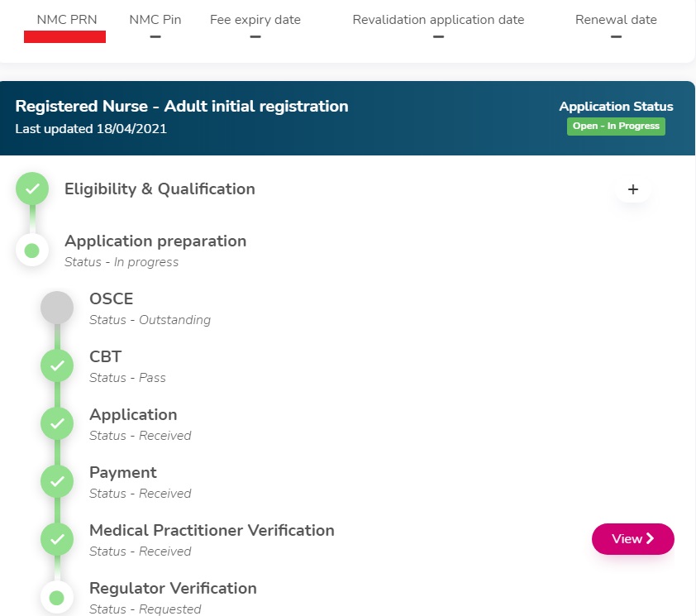
Task: Click the Eligibility & Qualification green checkmark icon
Action: (32, 189)
